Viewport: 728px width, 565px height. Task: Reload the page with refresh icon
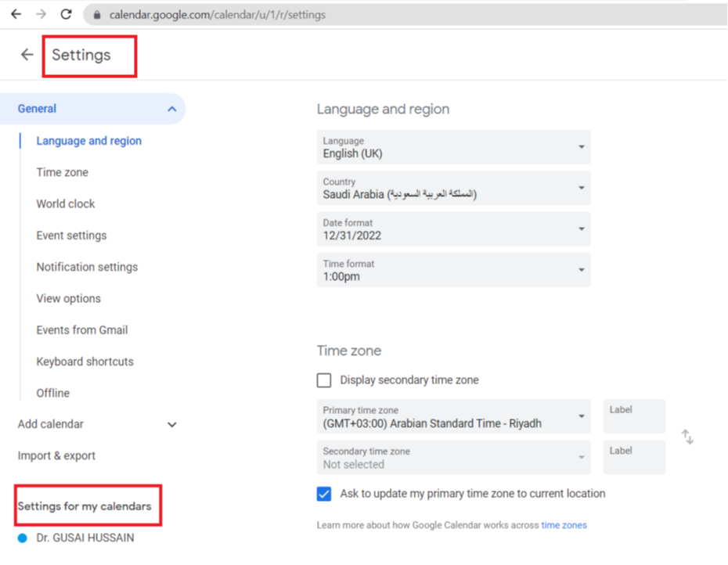[67, 14]
